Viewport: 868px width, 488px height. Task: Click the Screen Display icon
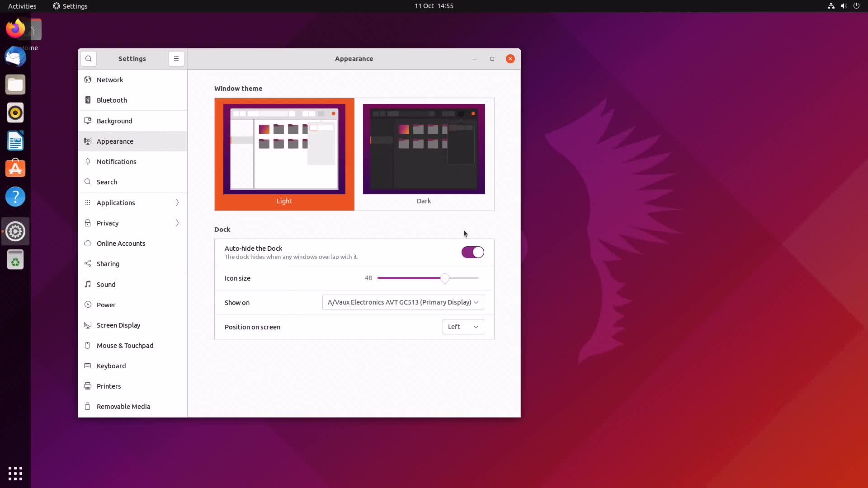(88, 325)
